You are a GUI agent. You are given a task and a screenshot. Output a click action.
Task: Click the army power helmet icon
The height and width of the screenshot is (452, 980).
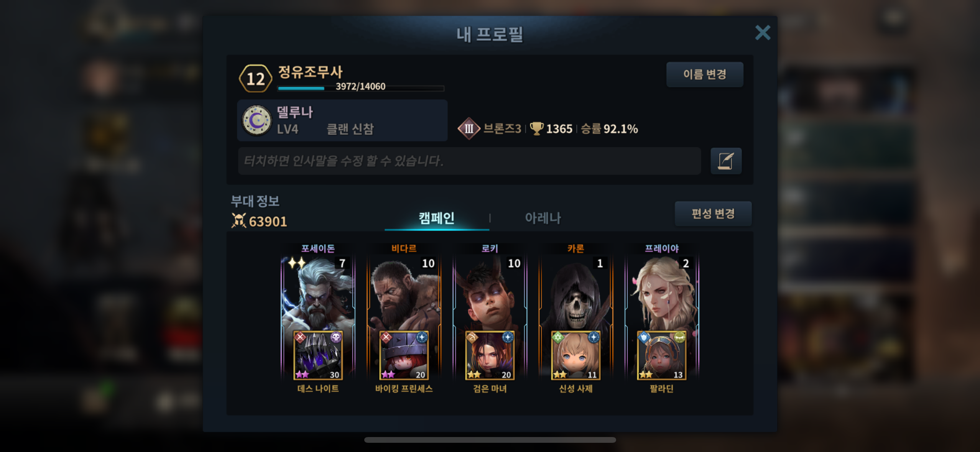[238, 221]
